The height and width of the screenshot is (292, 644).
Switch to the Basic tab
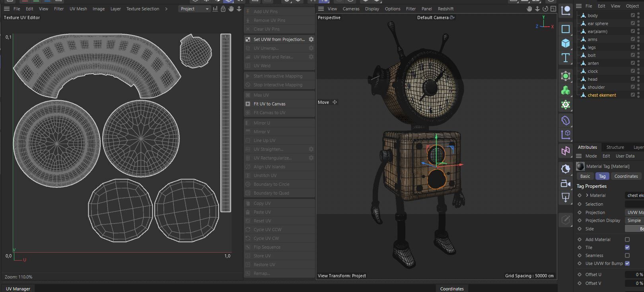(x=585, y=176)
